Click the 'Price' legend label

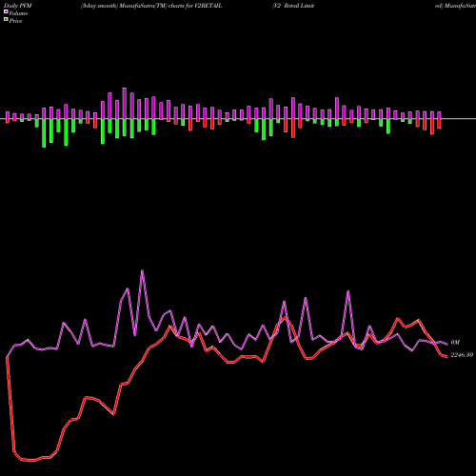click(15, 21)
